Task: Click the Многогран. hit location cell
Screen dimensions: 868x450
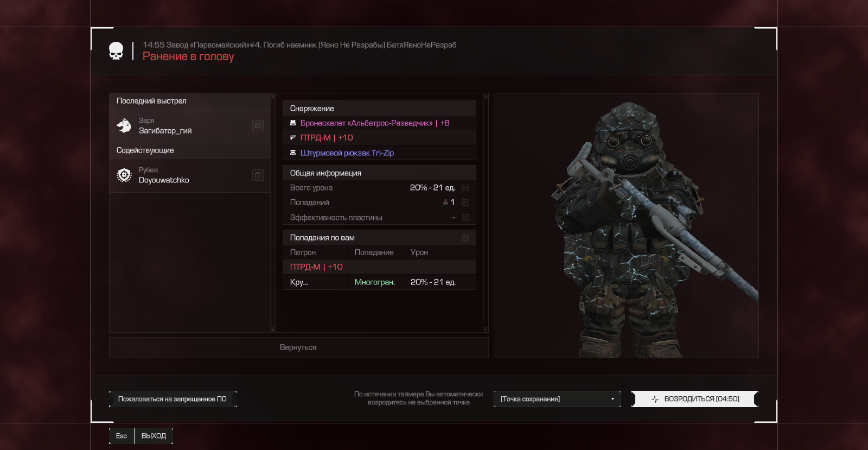Action: point(375,282)
